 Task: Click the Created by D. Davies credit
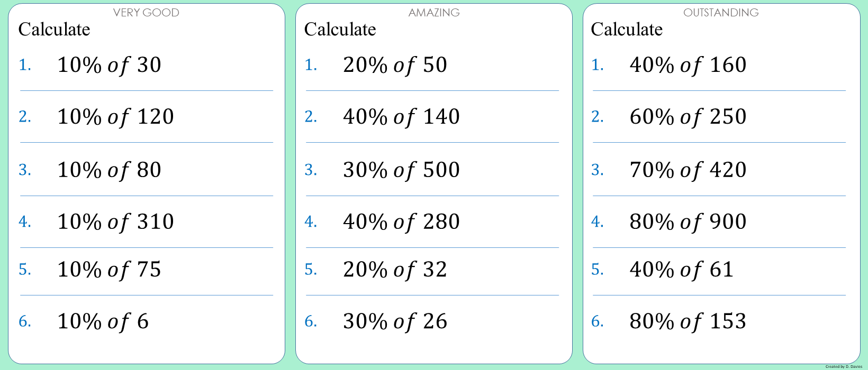tap(844, 366)
